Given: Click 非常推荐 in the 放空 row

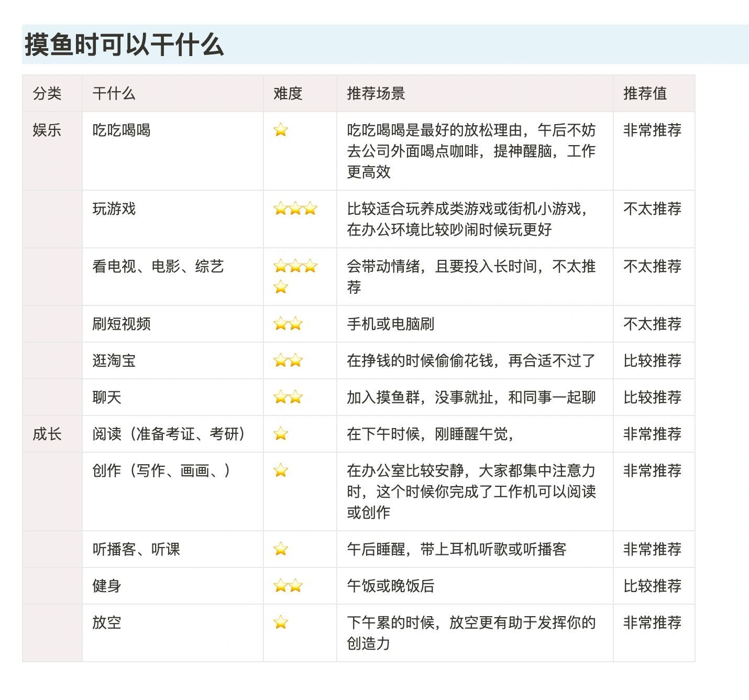Looking at the screenshot, I should tap(653, 622).
